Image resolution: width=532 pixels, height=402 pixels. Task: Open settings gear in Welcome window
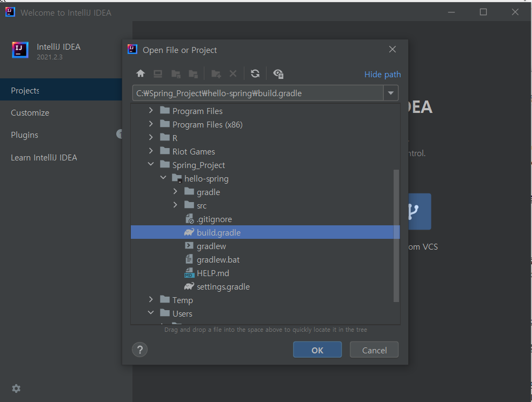click(16, 388)
